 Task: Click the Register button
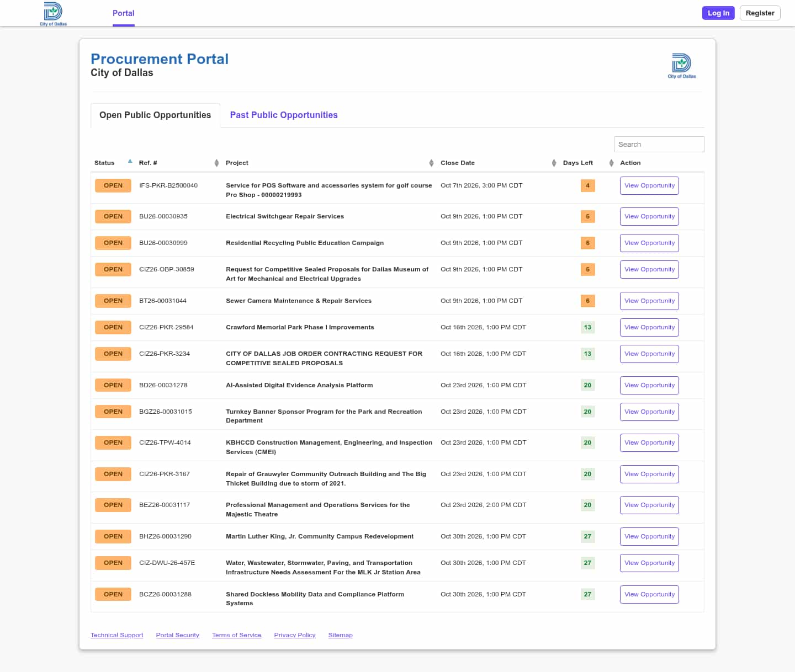pos(760,13)
